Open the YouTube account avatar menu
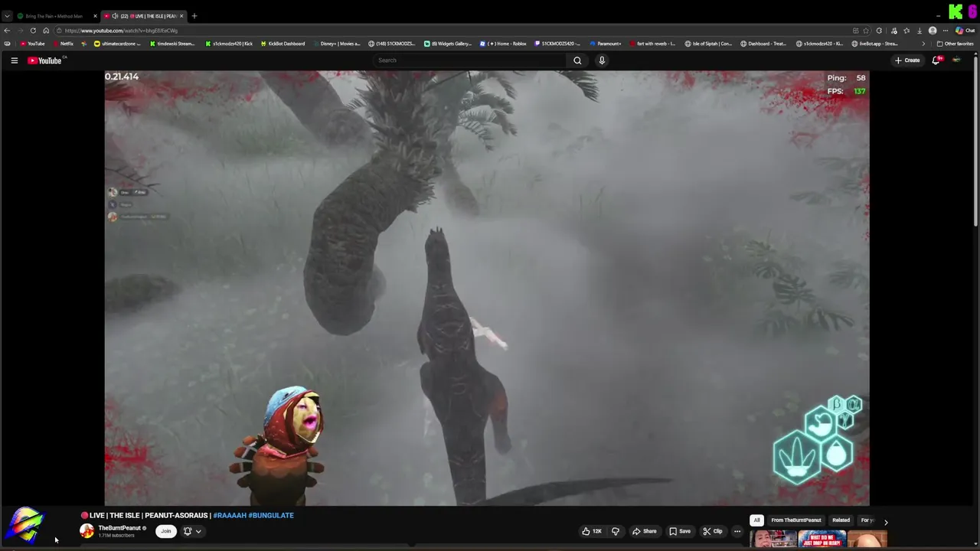Viewport: 980px width, 551px height. 956,60
